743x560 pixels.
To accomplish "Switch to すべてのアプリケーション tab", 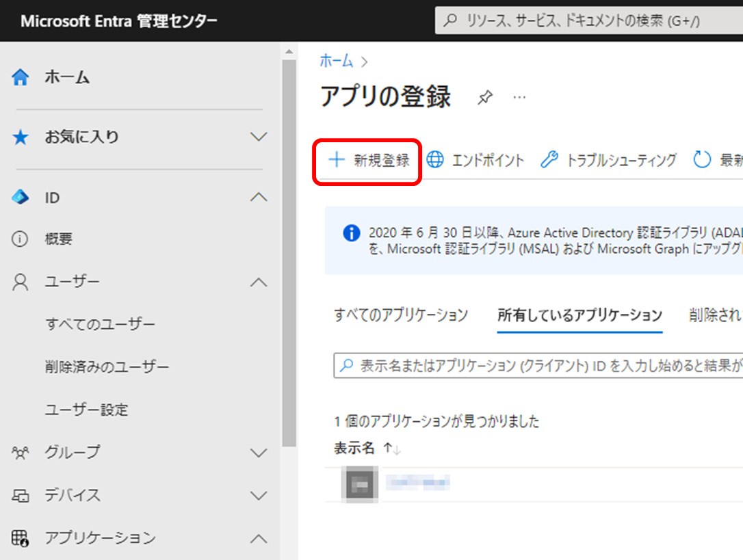I will (x=401, y=315).
